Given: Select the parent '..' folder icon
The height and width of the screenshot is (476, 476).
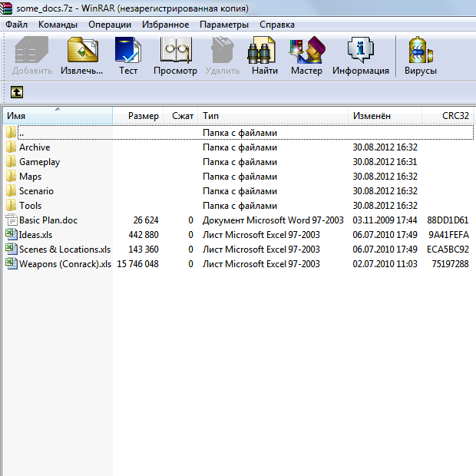Looking at the screenshot, I should coord(12,133).
